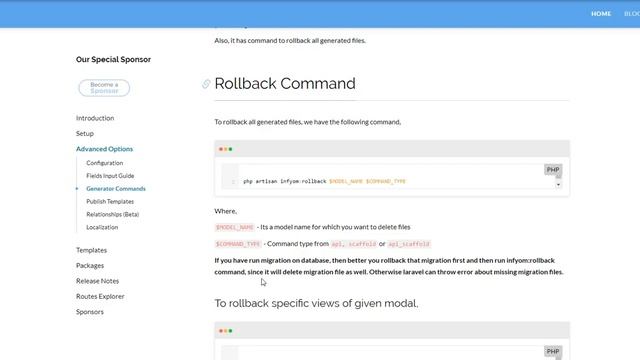Screen dimensions: 640x360
Task: Click the PHP label on rollback code block
Action: 553,170
